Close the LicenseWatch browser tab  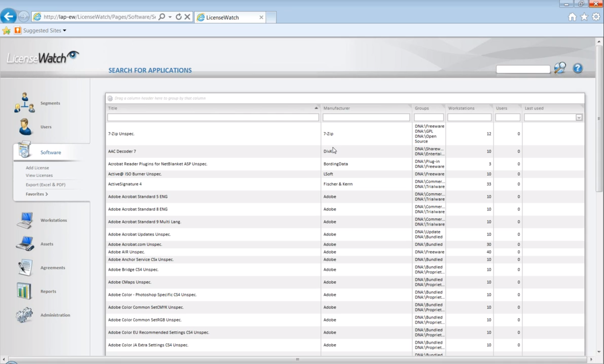click(261, 17)
